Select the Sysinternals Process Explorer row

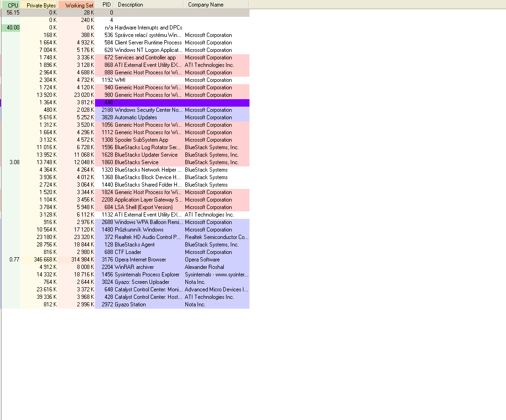125,275
